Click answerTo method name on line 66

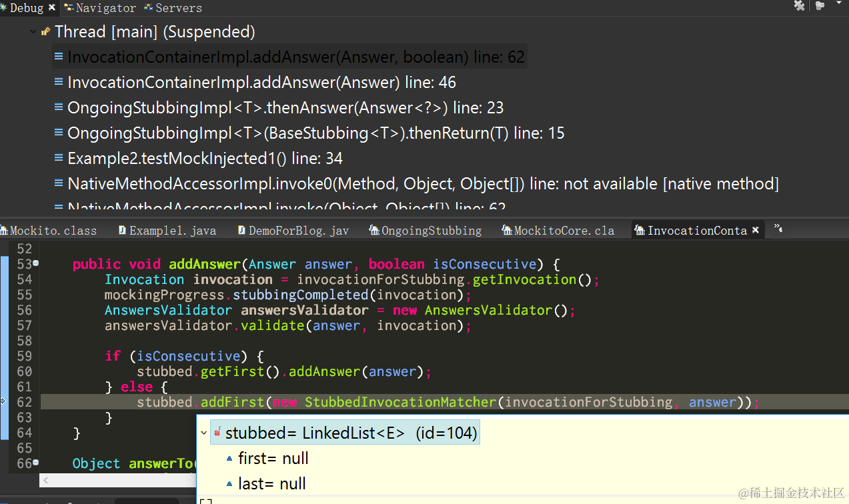pos(160,463)
